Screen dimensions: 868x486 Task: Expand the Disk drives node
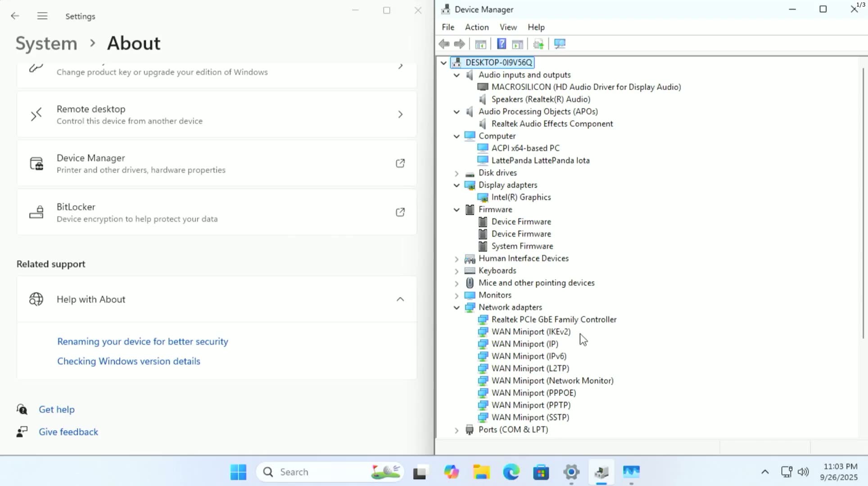(457, 173)
